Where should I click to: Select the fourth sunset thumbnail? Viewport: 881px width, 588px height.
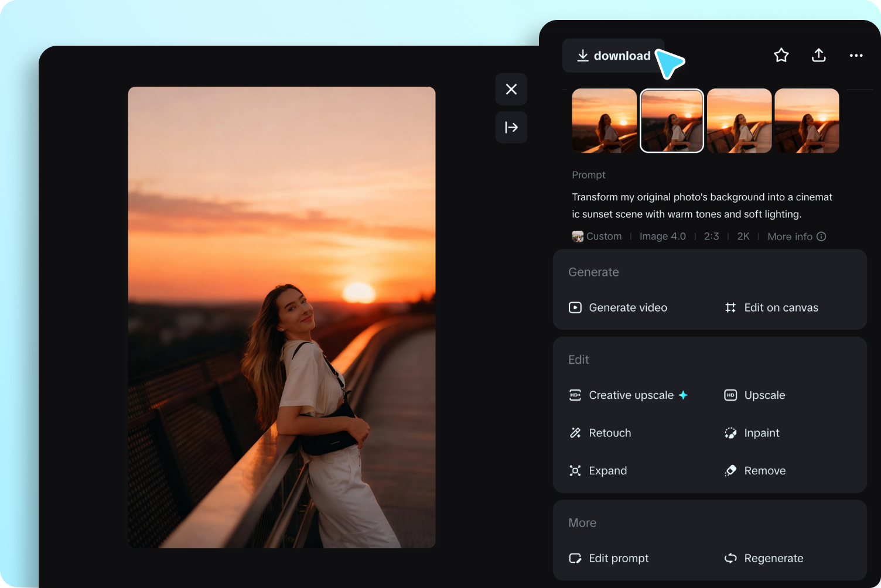[x=807, y=121]
